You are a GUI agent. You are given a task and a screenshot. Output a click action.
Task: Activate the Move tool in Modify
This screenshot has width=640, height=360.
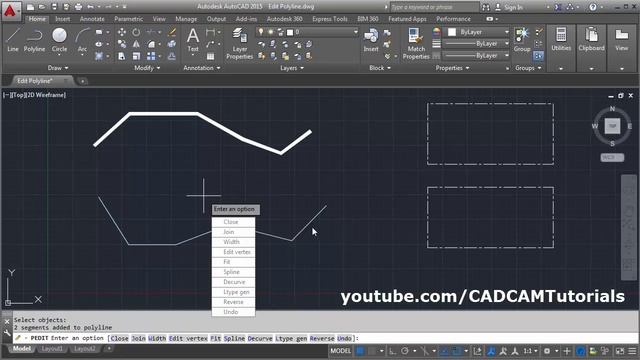coord(122,32)
